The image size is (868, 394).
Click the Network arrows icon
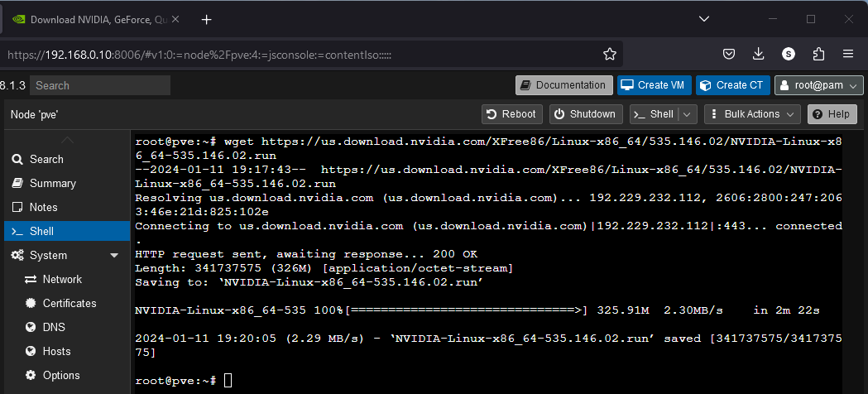(31, 280)
